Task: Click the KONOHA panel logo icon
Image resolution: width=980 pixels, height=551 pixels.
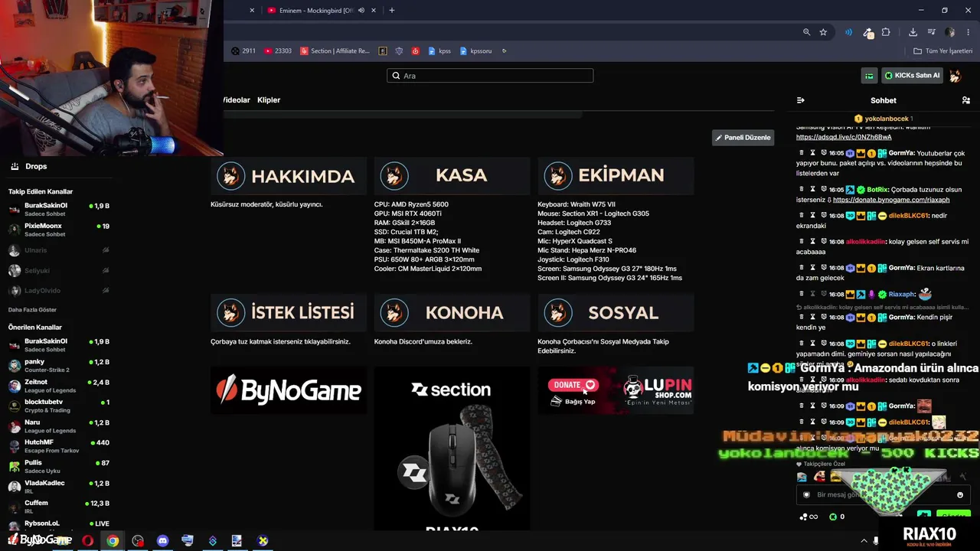Action: (x=394, y=312)
